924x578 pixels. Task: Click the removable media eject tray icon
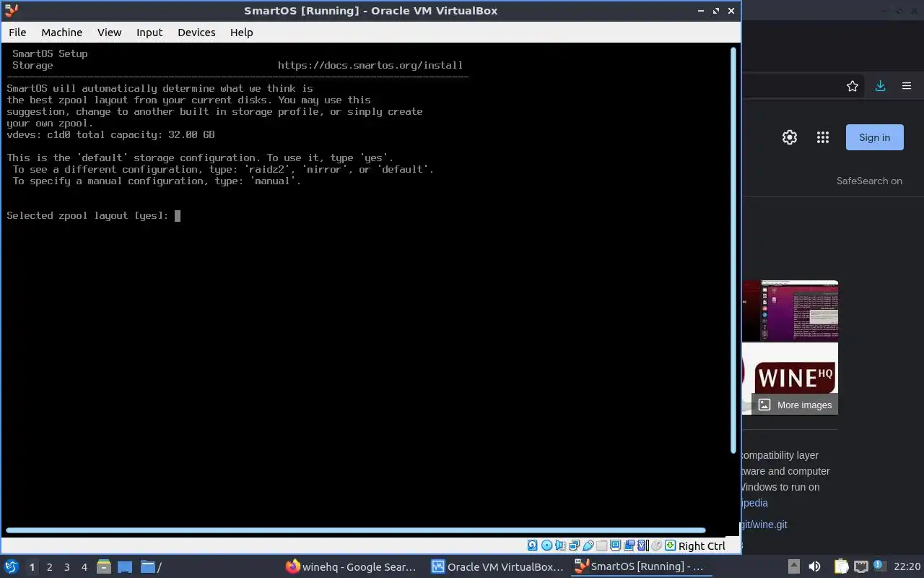tap(793, 566)
